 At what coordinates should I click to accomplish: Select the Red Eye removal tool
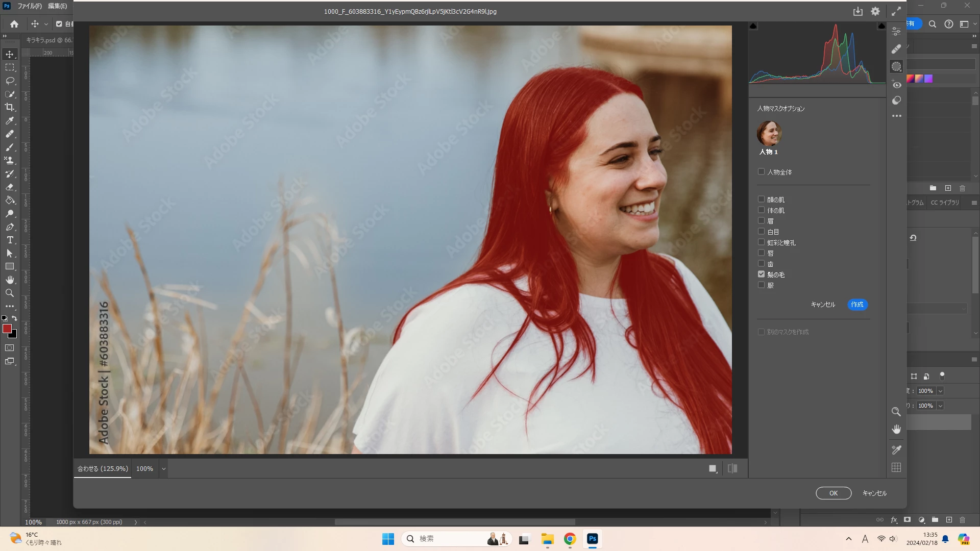pyautogui.click(x=896, y=85)
